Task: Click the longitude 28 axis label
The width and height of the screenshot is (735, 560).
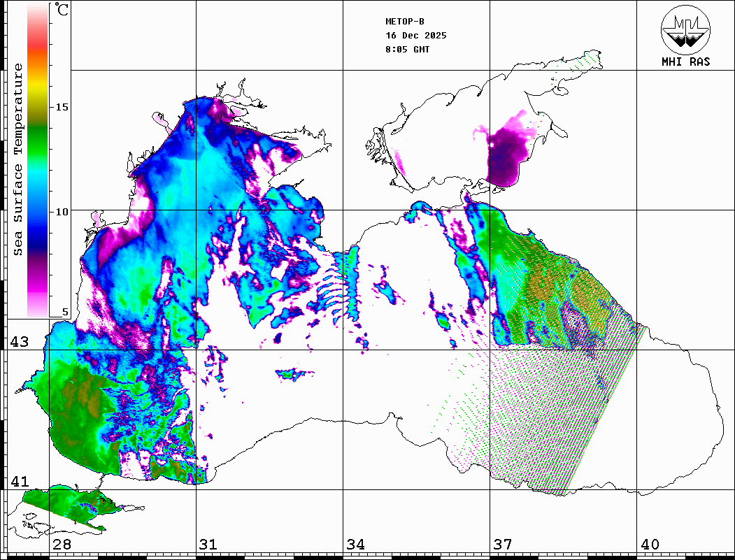Action: coord(62,545)
